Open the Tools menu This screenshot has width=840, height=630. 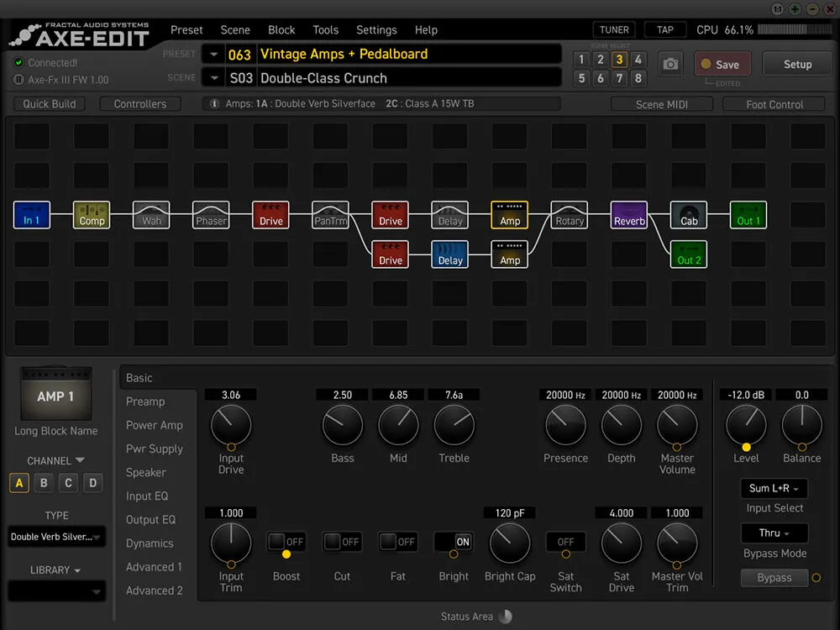[325, 30]
